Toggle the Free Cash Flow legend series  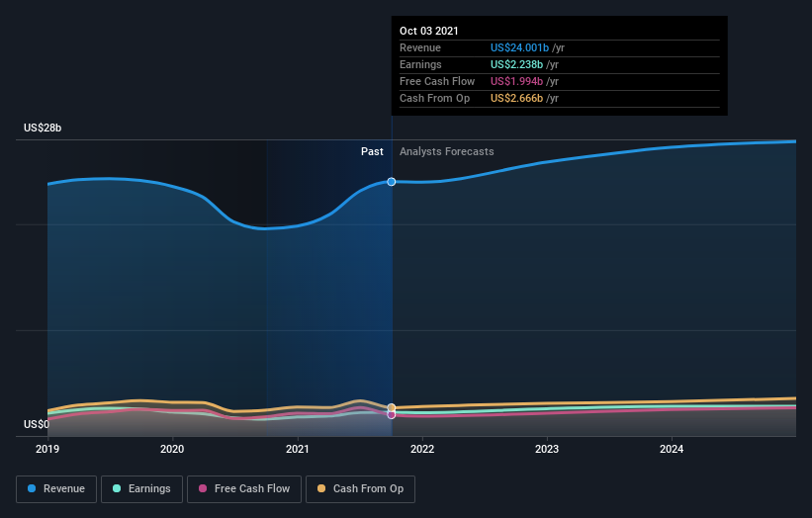(x=244, y=489)
